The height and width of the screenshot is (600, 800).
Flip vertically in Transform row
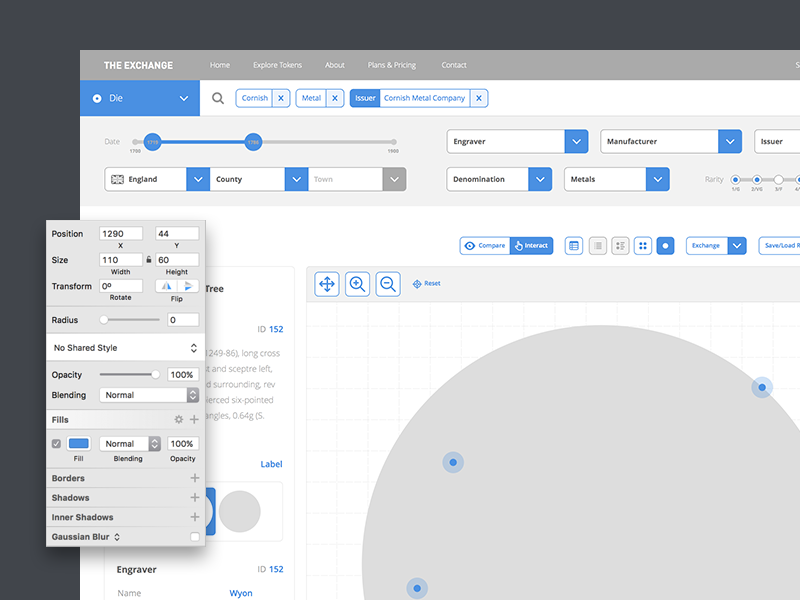pyautogui.click(x=188, y=286)
